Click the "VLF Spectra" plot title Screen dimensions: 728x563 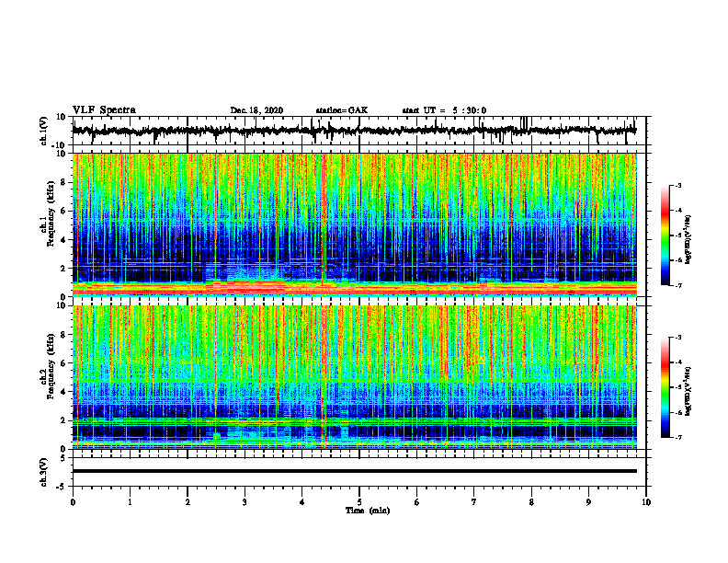pyautogui.click(x=104, y=110)
